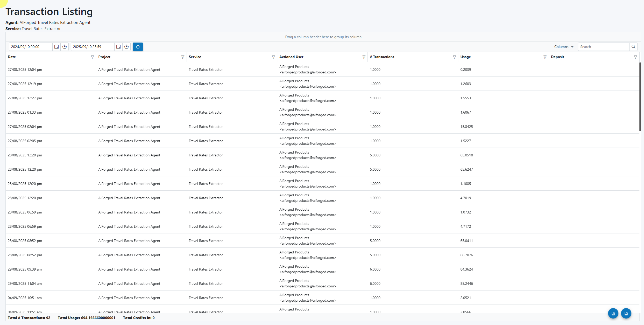Open the Date column filter
Image resolution: width=644 pixels, height=325 pixels.
coord(92,57)
